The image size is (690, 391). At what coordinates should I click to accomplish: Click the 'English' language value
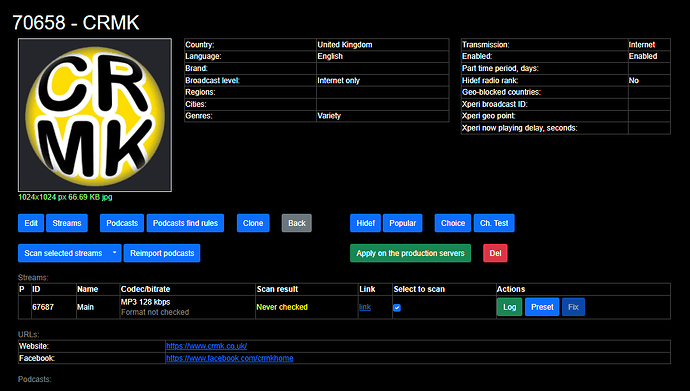[330, 56]
